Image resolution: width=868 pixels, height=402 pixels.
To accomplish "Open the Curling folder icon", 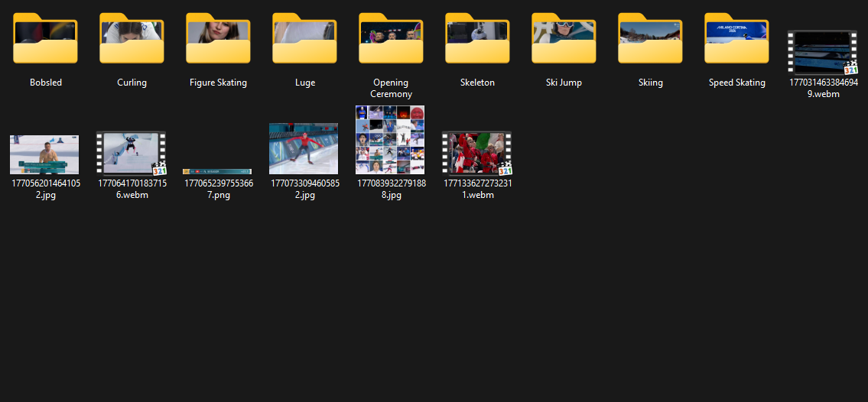I will click(x=132, y=38).
